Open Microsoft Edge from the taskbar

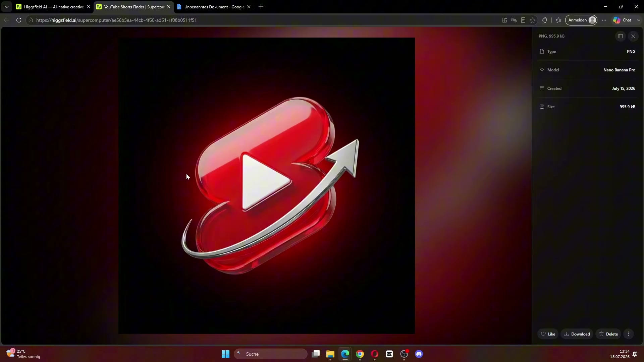click(345, 354)
